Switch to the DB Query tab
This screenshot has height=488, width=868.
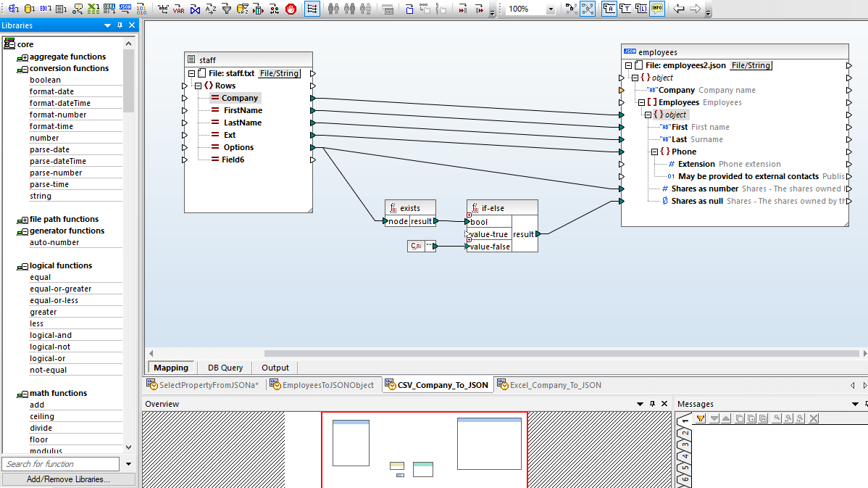[225, 368]
